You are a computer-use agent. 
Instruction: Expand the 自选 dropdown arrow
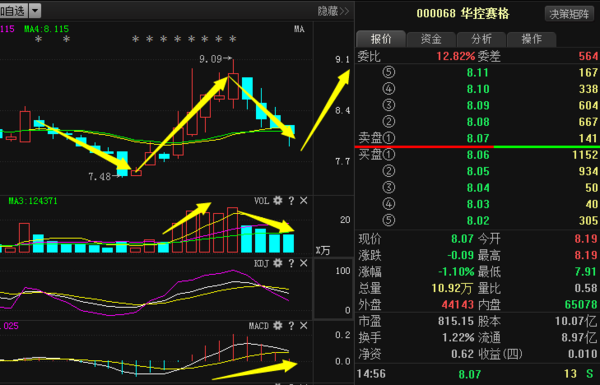(35, 11)
